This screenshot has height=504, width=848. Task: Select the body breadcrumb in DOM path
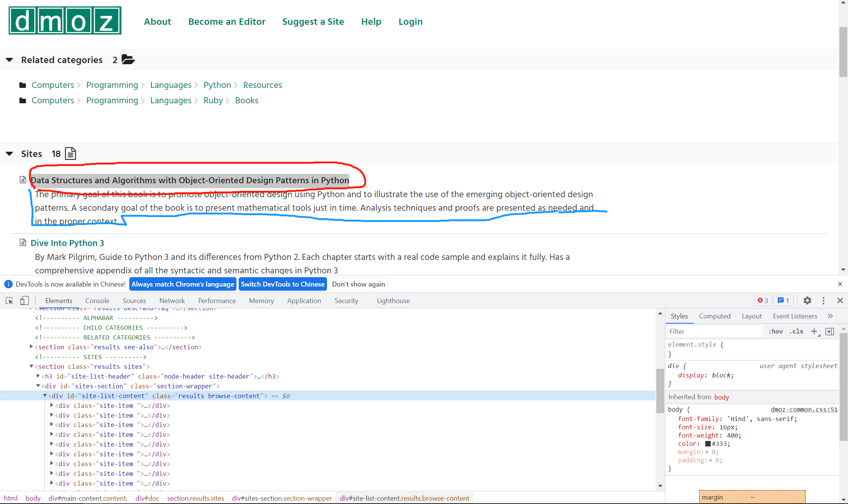pos(33,498)
